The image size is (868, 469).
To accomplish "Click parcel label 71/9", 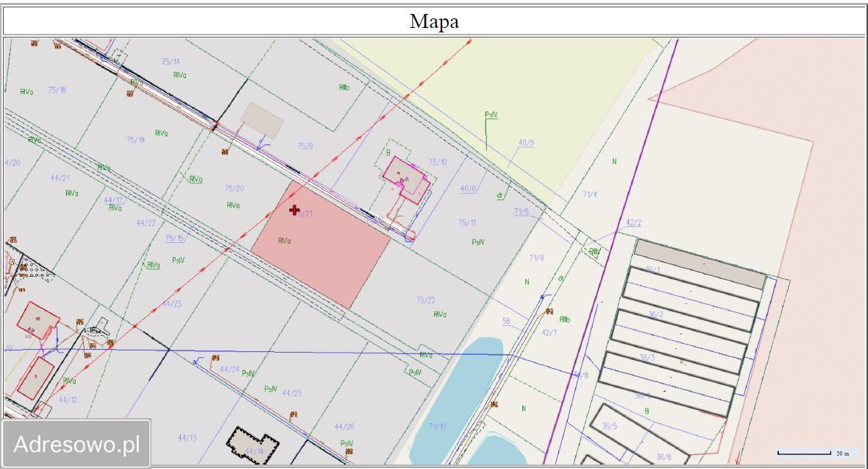I will 536,258.
